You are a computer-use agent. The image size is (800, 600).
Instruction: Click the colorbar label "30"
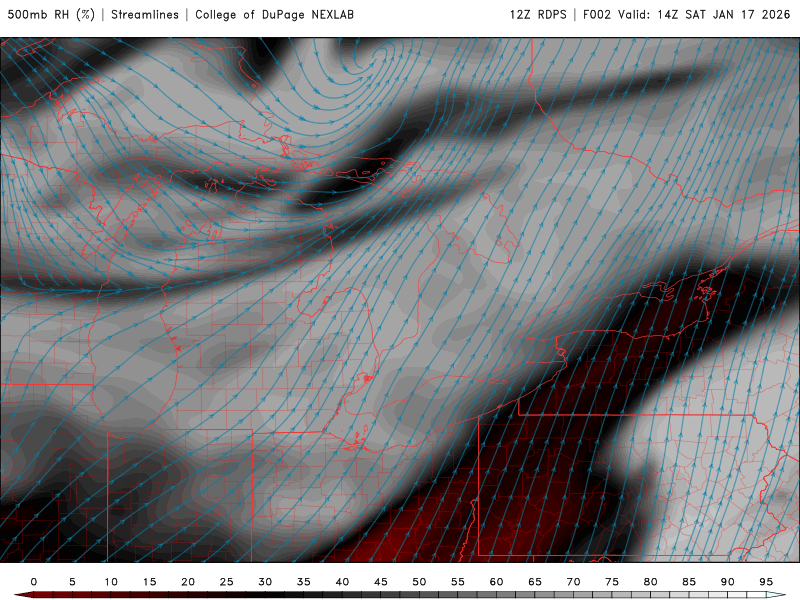(x=265, y=582)
